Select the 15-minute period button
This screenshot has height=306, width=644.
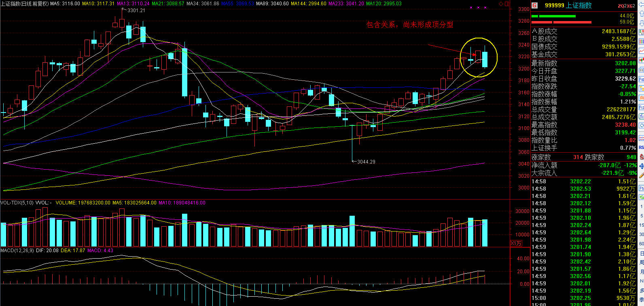[x=642, y=225]
